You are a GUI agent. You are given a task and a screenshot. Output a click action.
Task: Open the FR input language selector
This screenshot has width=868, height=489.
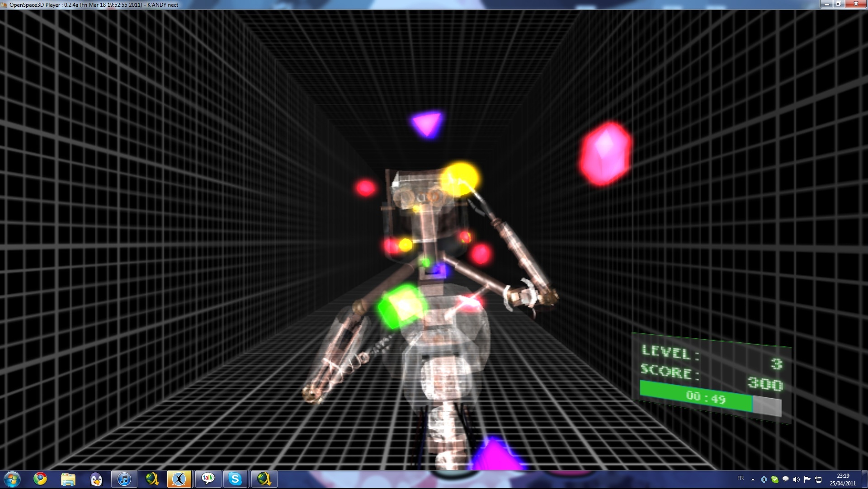[x=741, y=478]
